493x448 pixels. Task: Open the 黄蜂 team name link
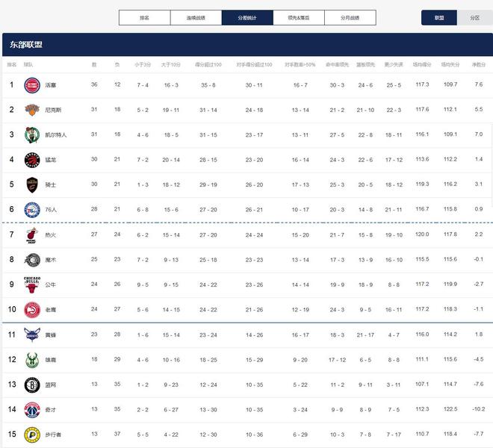(50, 335)
